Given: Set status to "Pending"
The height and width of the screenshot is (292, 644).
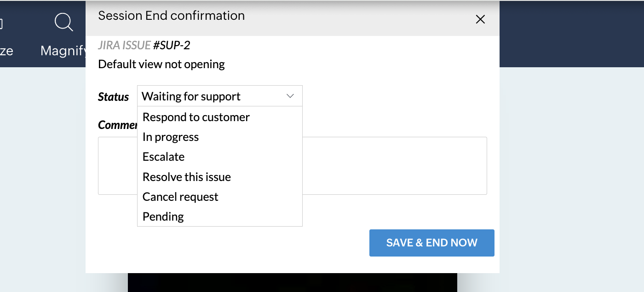Looking at the screenshot, I should pos(163,216).
